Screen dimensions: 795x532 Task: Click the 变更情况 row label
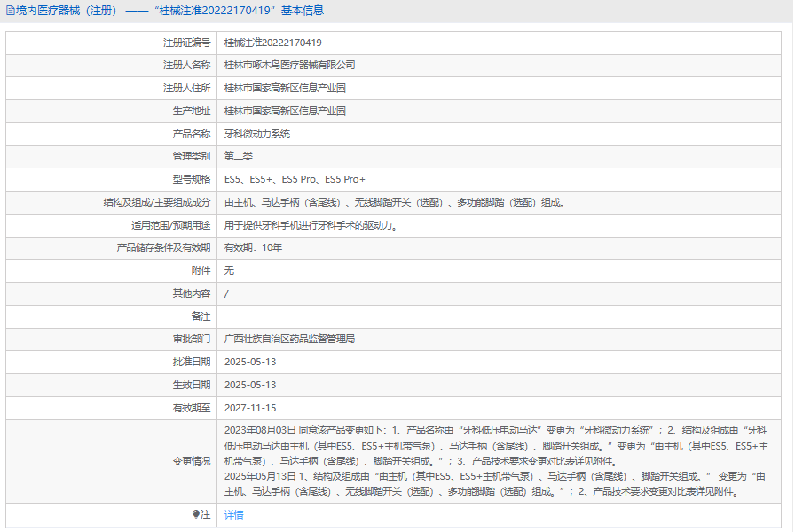click(191, 462)
